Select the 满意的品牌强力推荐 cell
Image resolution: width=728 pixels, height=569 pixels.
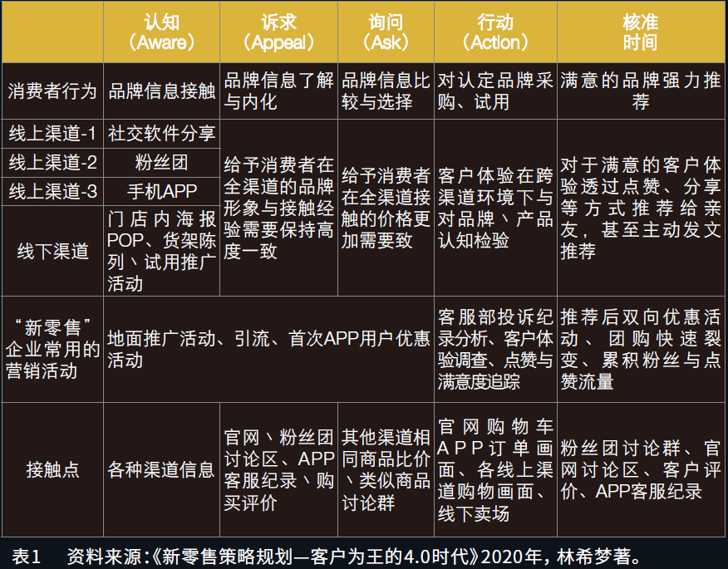coord(640,91)
